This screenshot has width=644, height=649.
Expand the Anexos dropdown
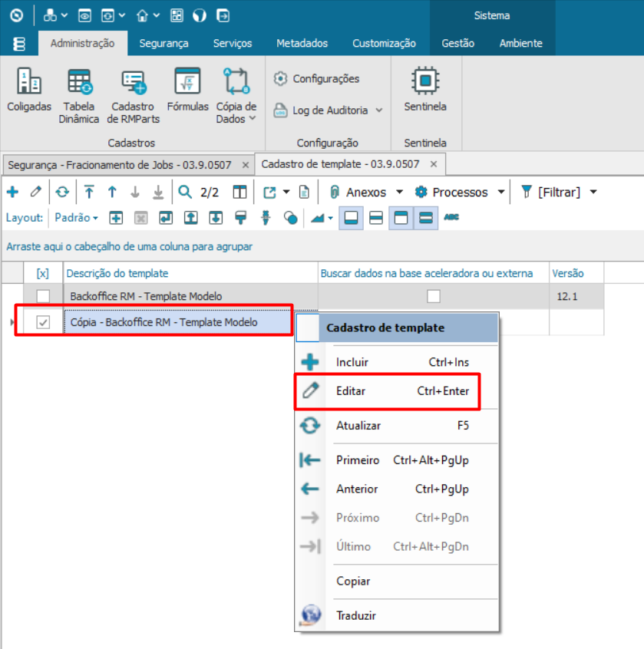point(399,192)
